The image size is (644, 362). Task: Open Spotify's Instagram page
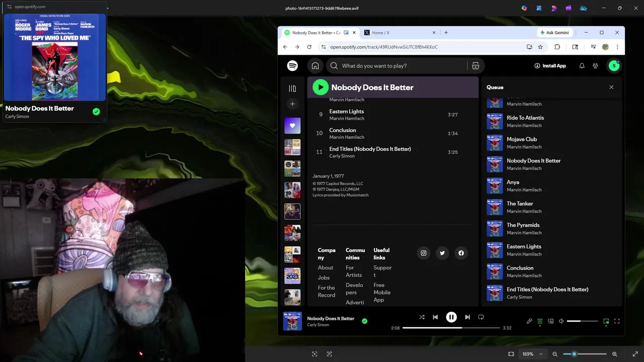424,253
